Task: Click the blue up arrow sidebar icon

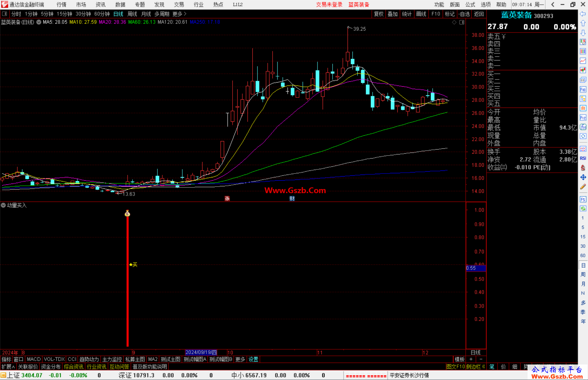Action: coord(583,23)
